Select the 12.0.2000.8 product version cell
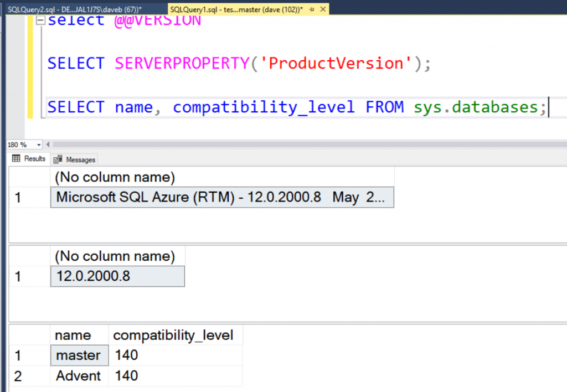The width and height of the screenshot is (567, 392). point(117,276)
